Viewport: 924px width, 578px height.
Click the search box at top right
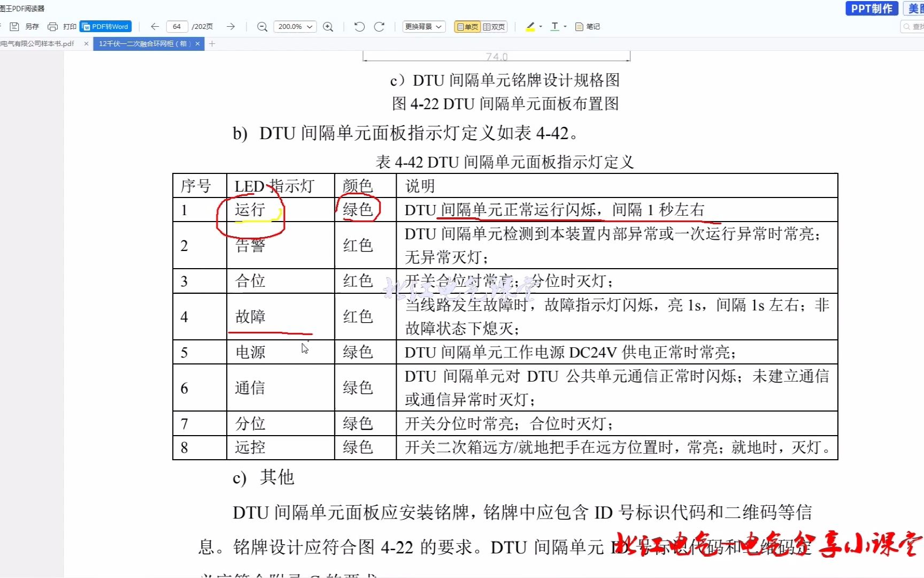pos(913,26)
